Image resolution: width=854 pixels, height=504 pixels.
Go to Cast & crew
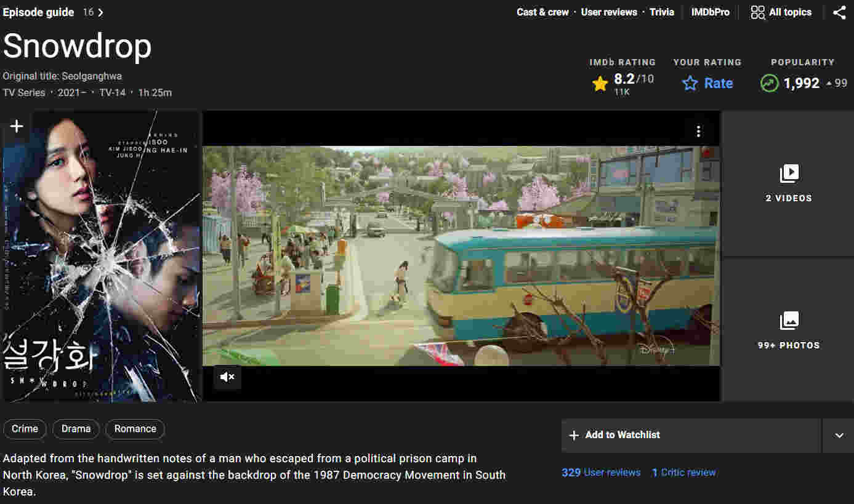(542, 12)
